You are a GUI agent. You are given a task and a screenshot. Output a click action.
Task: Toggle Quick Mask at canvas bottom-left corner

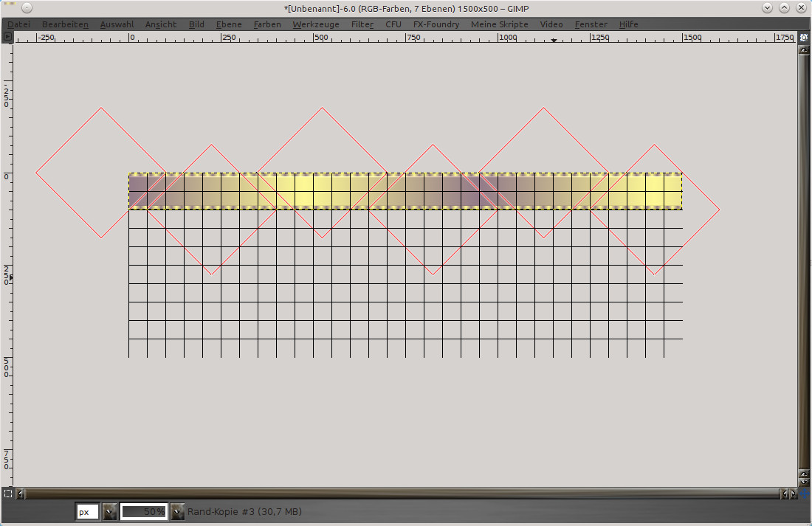pyautogui.click(x=7, y=494)
